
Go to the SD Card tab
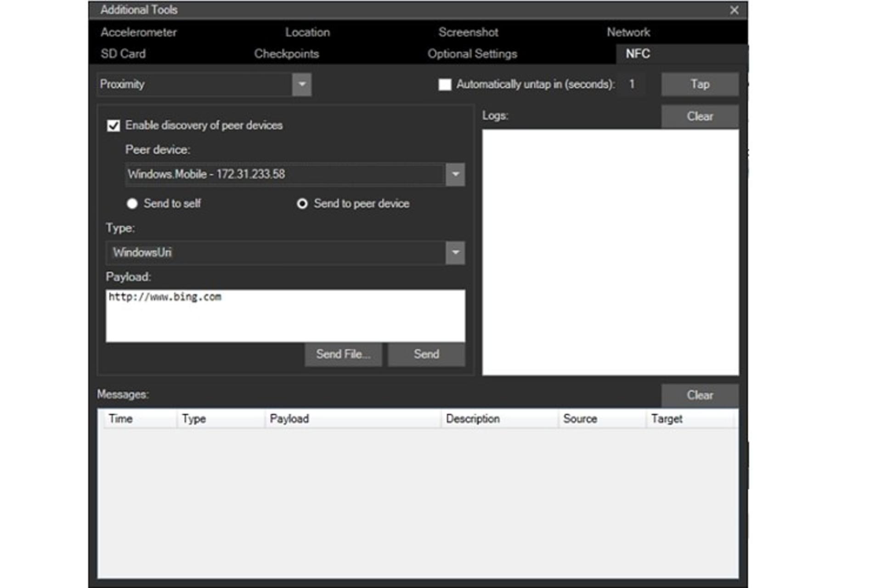click(123, 54)
